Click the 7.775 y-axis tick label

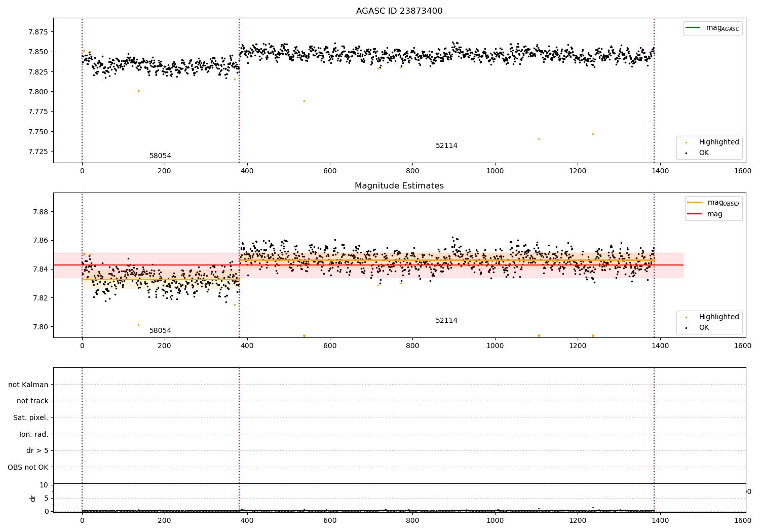pos(38,112)
